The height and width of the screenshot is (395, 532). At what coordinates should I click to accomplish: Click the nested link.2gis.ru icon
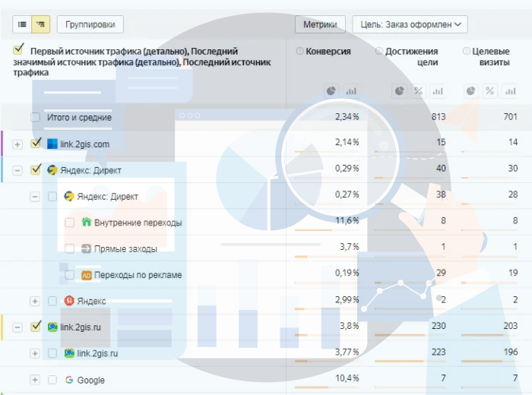pyautogui.click(x=69, y=353)
